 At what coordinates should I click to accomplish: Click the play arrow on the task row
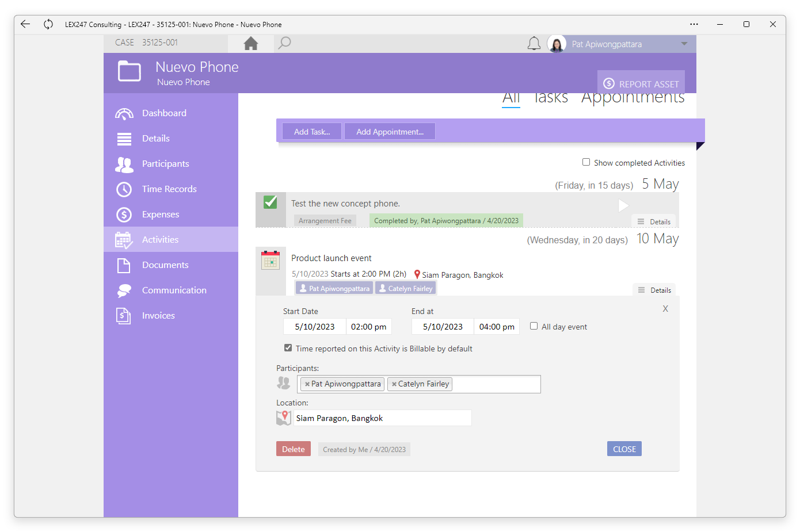[623, 205]
